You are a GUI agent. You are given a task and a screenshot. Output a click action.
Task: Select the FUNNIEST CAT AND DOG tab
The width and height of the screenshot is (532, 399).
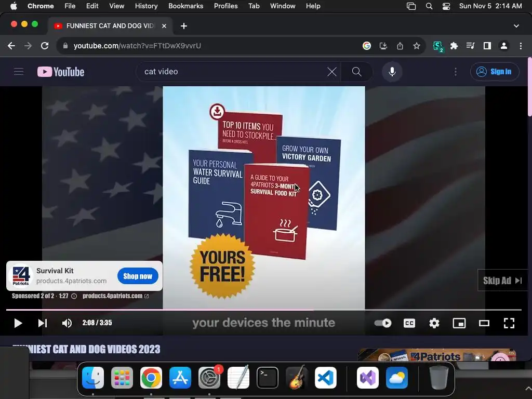coord(110,26)
